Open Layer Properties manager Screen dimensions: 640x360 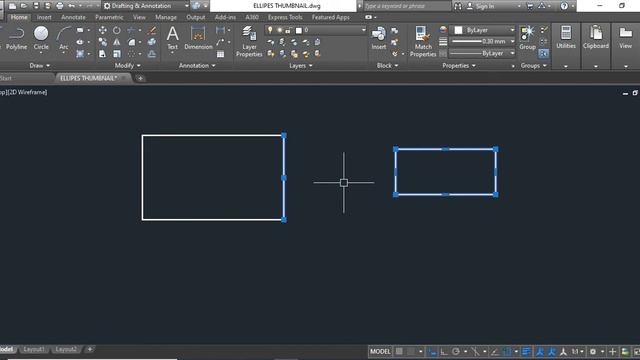(249, 41)
